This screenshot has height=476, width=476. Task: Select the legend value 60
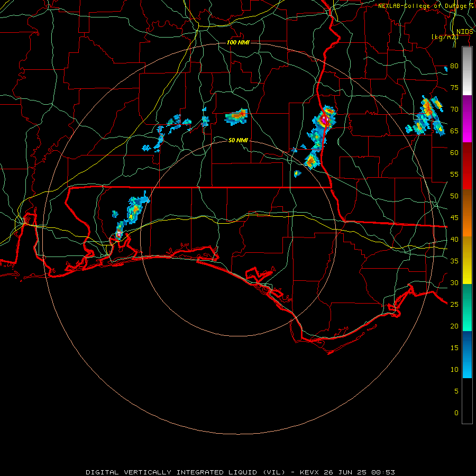(454, 153)
